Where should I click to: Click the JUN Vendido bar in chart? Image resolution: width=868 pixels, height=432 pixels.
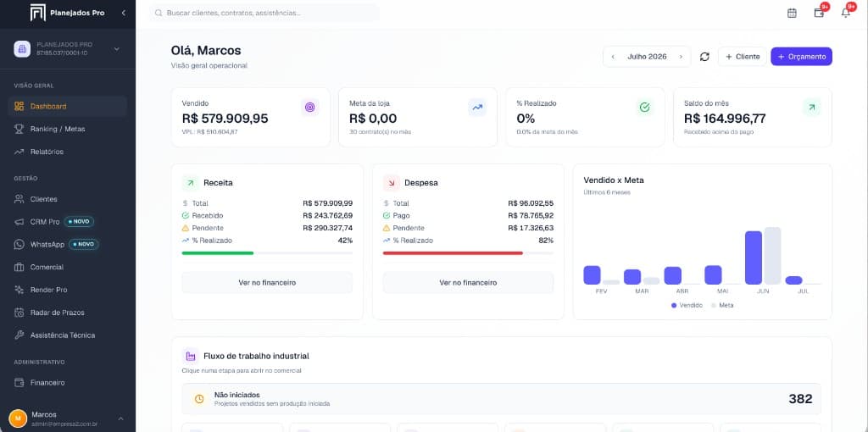(x=754, y=258)
